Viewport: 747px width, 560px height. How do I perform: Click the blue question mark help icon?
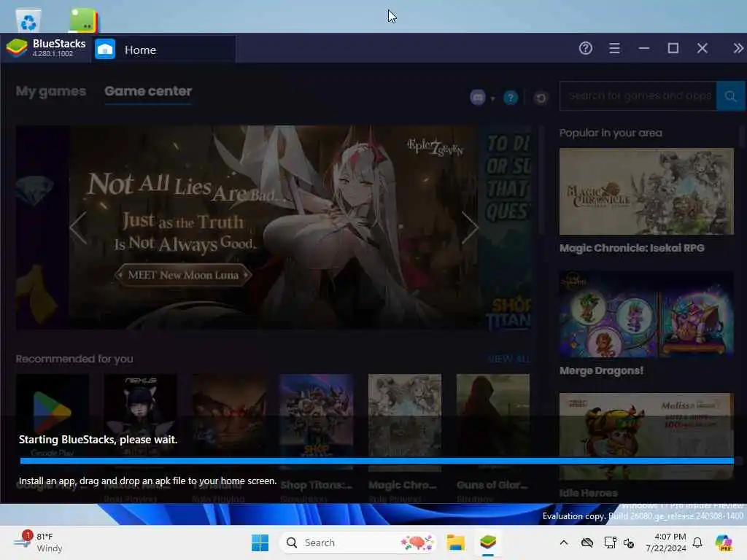[x=511, y=98]
